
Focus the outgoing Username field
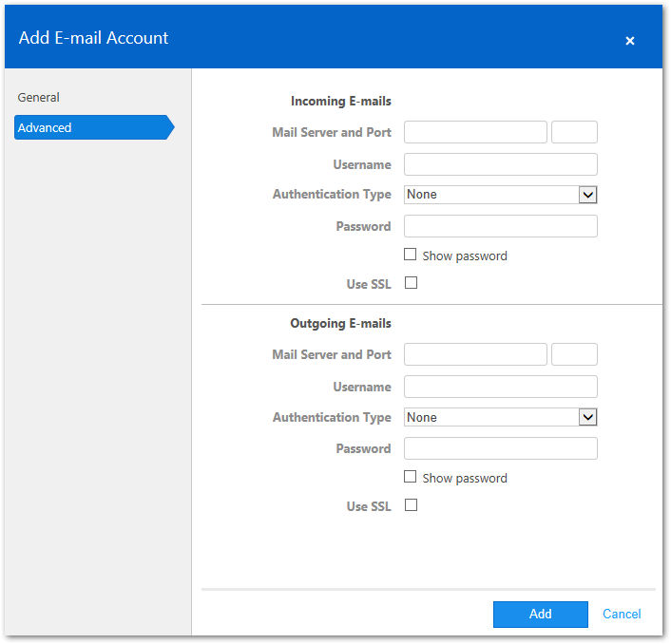point(500,387)
